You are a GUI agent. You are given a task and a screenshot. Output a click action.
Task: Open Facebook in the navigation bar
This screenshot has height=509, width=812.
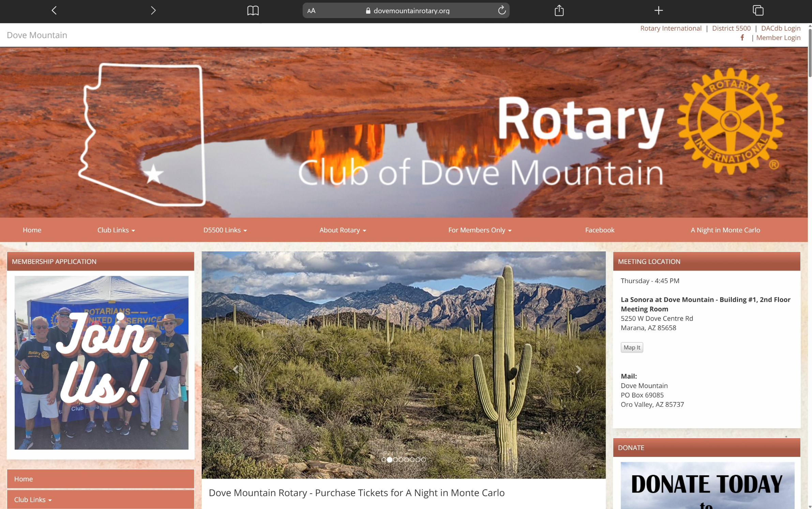point(600,230)
